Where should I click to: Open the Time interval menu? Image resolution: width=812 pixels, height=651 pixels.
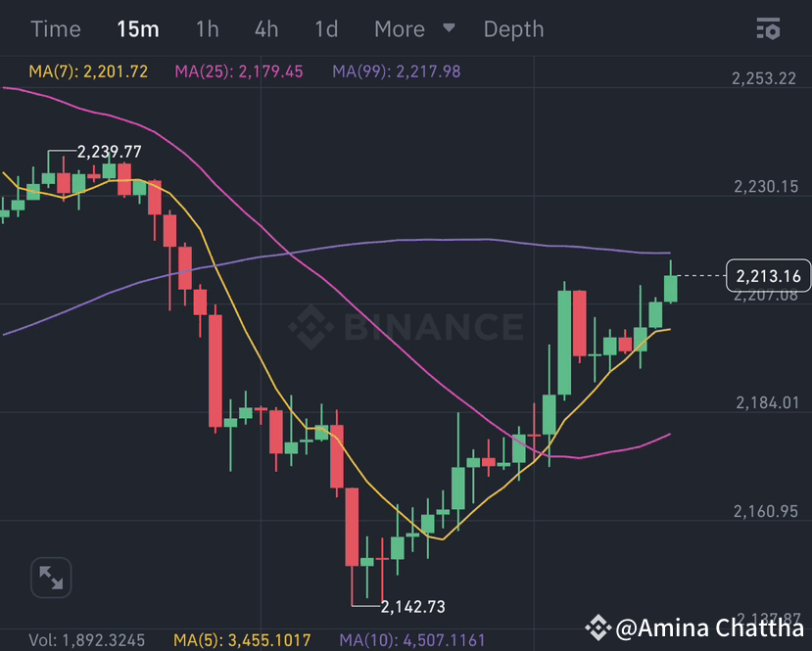(55, 28)
